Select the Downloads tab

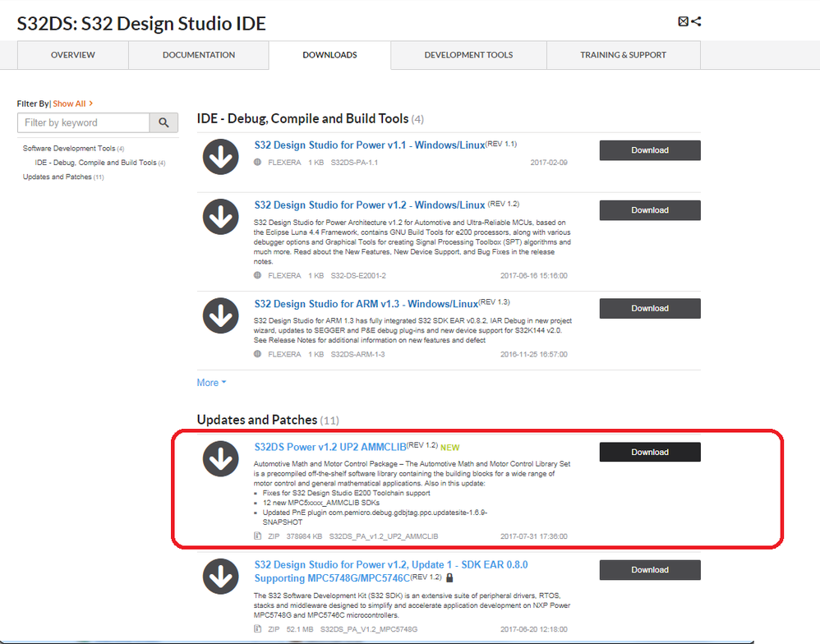click(329, 55)
